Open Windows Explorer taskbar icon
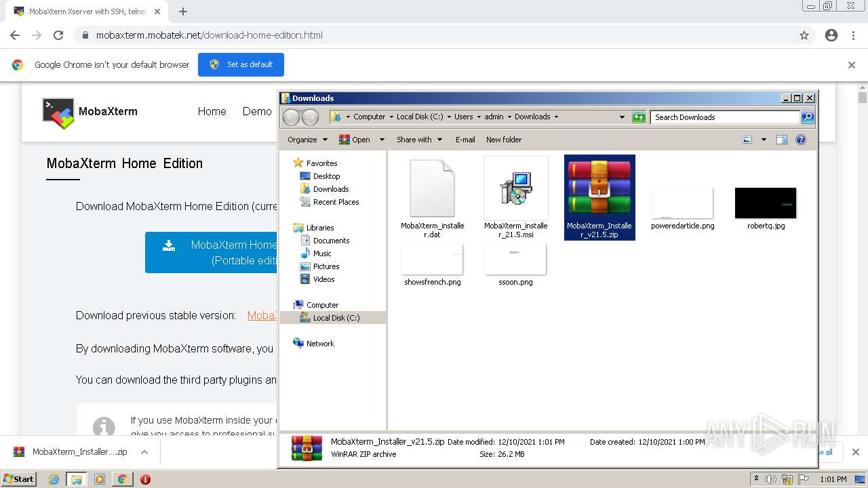The image size is (868, 488). point(77,479)
